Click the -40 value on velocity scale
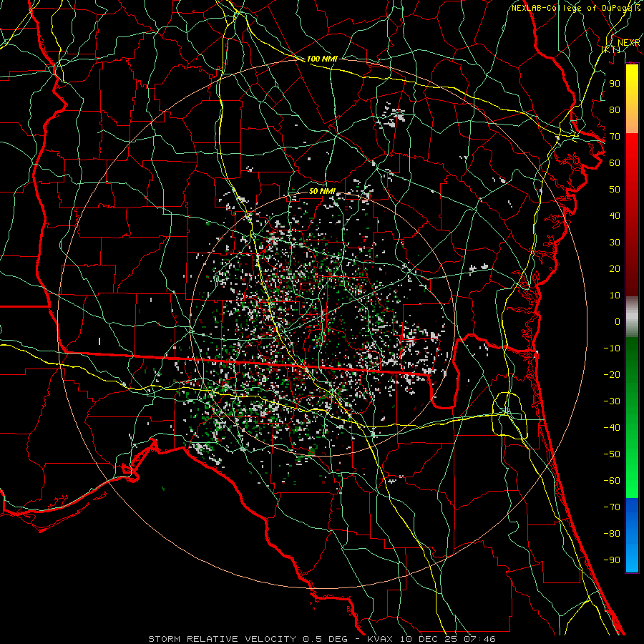The height and width of the screenshot is (644, 644). [612, 428]
